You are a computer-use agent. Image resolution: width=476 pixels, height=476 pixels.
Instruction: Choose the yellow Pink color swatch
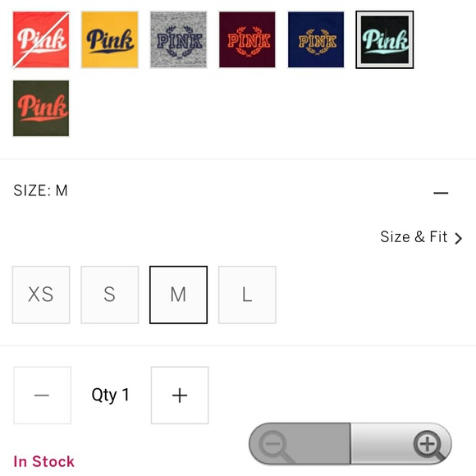[x=110, y=39]
